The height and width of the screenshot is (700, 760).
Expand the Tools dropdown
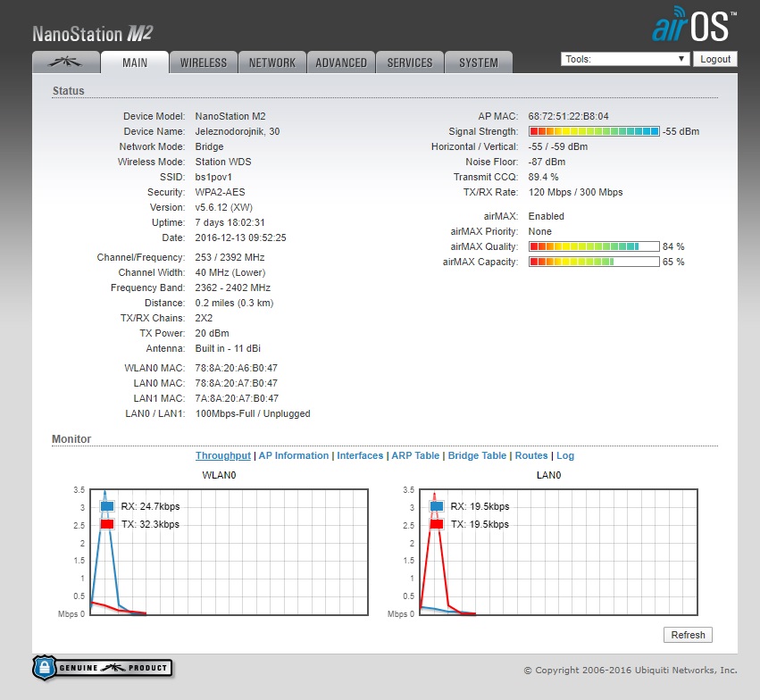click(625, 59)
